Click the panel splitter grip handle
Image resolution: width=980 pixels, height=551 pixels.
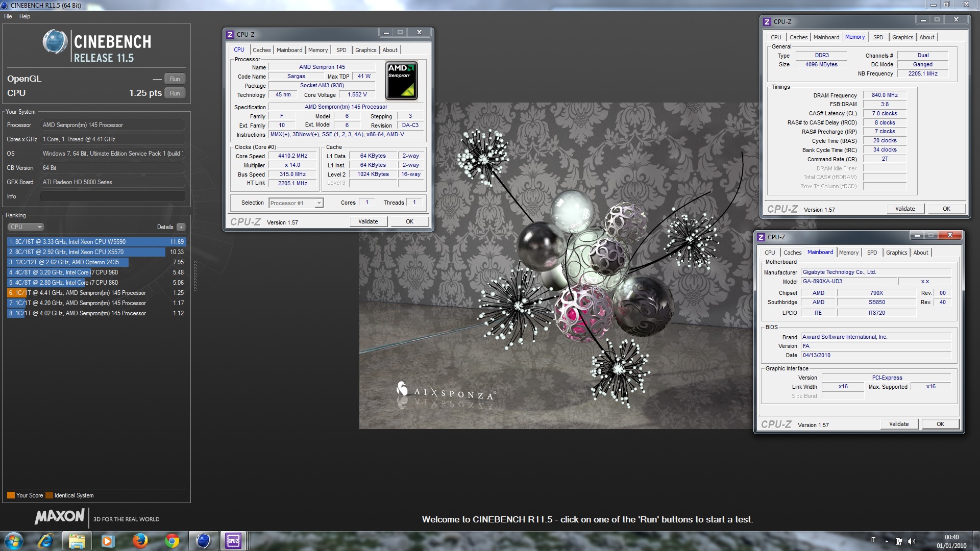pyautogui.click(x=194, y=275)
